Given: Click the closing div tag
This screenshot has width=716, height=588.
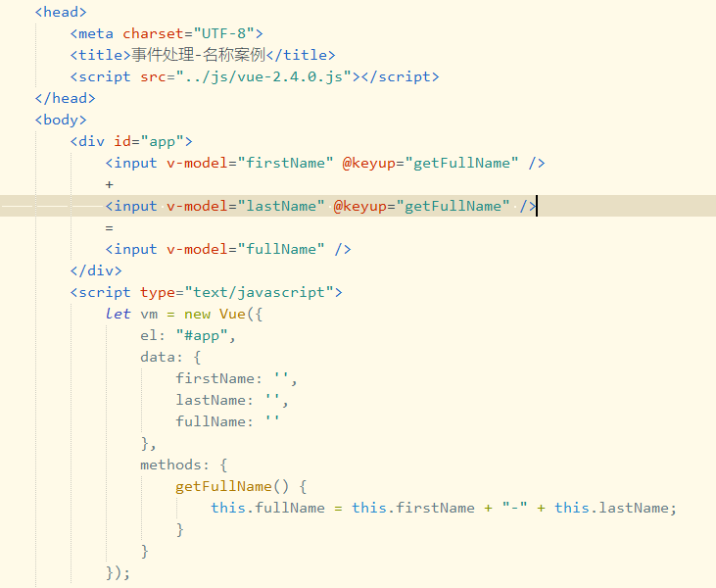Looking at the screenshot, I should click(x=96, y=270).
